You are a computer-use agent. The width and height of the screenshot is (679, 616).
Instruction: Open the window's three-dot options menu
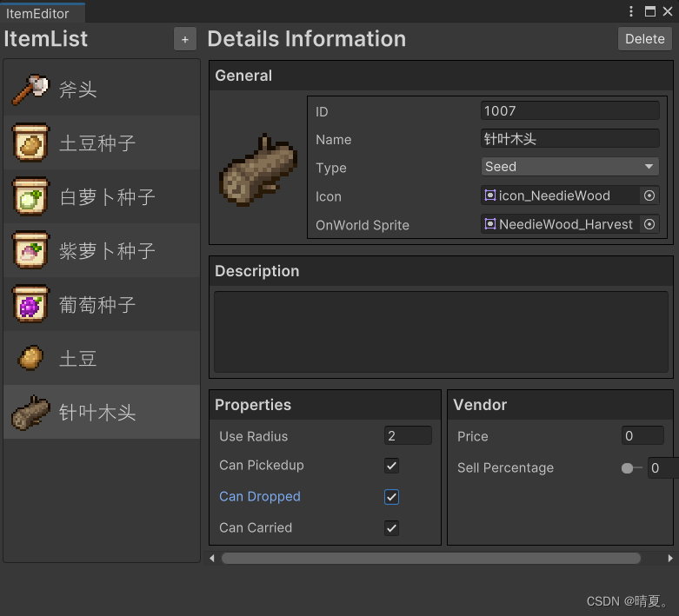pyautogui.click(x=632, y=11)
